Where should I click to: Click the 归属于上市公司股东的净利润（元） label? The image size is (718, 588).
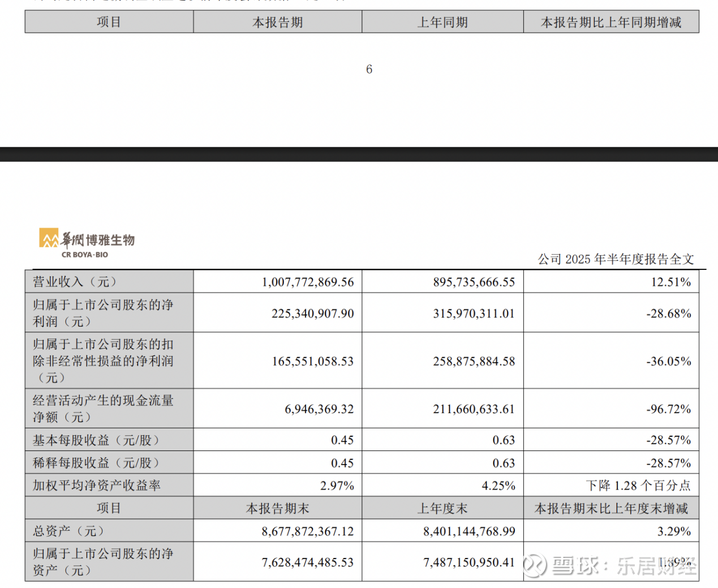[x=103, y=313]
